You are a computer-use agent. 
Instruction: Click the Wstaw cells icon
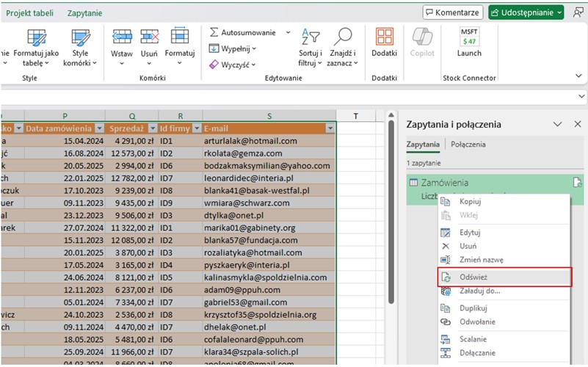click(122, 37)
